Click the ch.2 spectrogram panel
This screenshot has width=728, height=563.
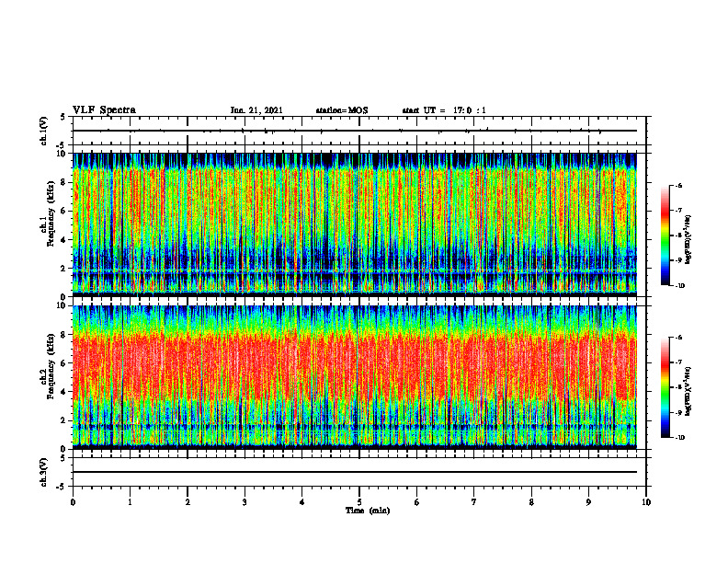click(x=355, y=377)
